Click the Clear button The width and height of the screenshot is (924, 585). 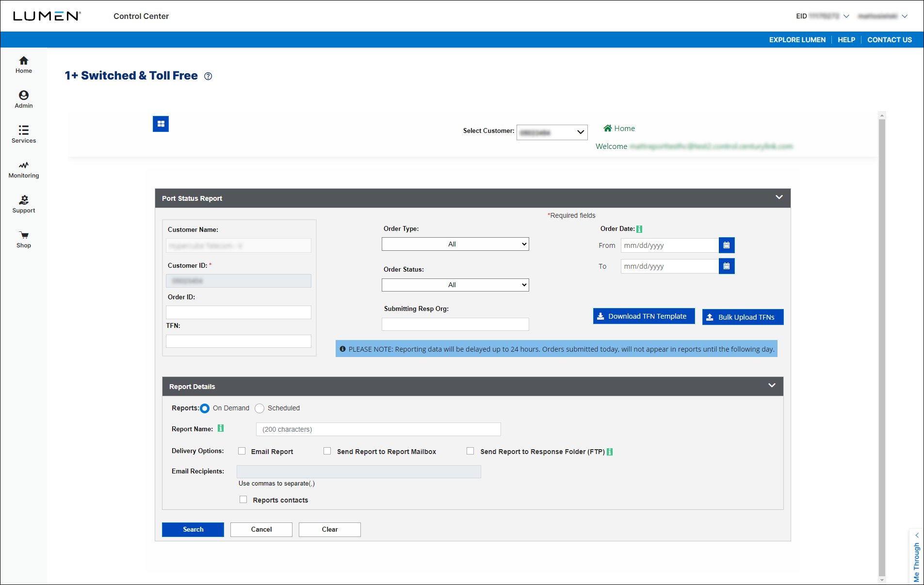pos(330,530)
